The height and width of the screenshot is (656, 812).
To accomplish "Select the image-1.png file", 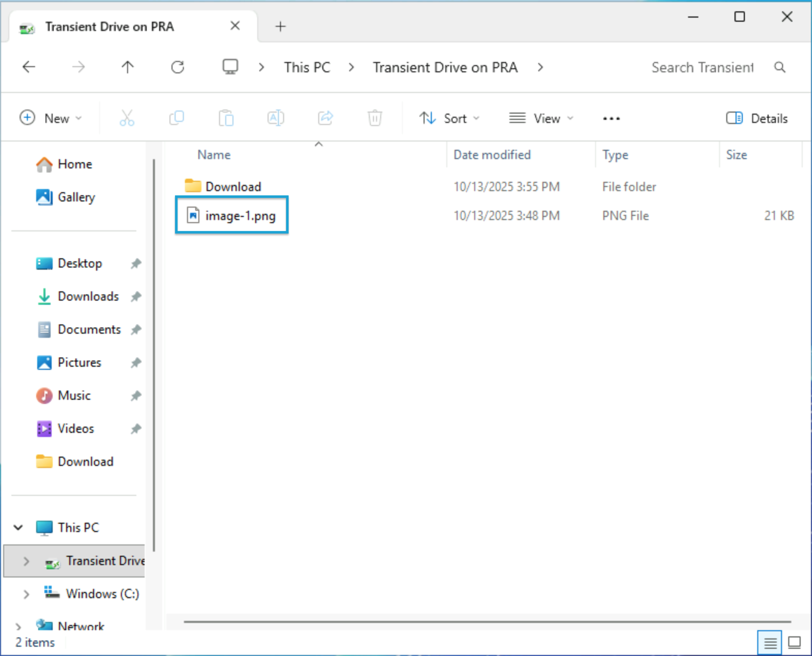I will click(x=240, y=215).
